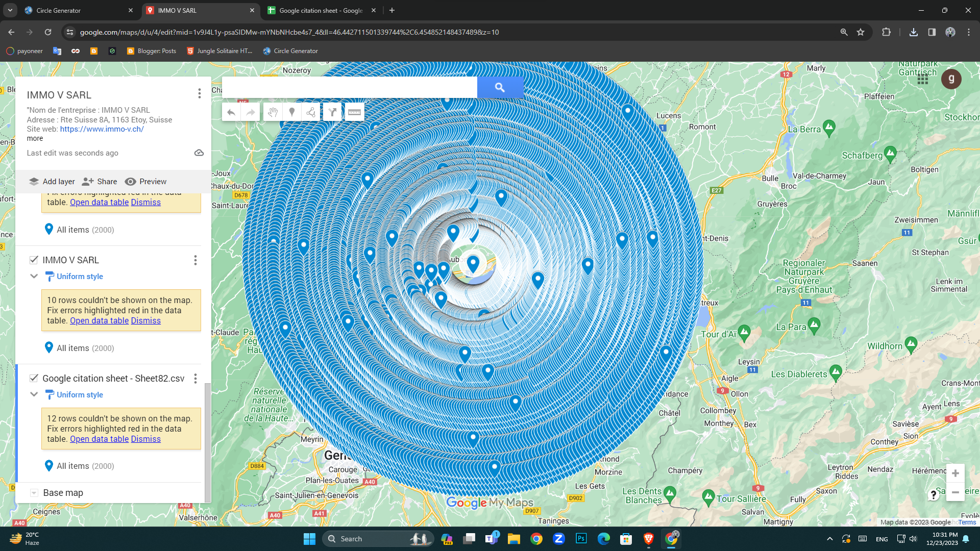This screenshot has height=551, width=980.
Task: Click the blue map search button
Action: click(500, 87)
